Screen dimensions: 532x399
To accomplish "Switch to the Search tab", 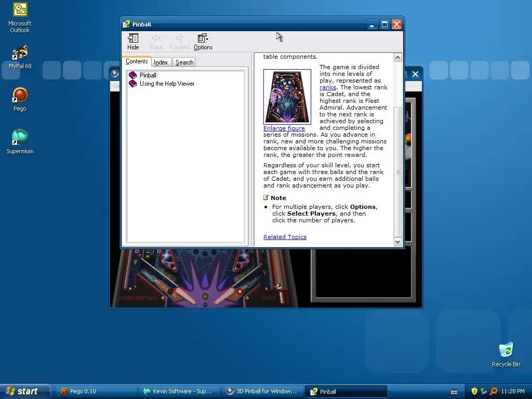I will point(184,62).
